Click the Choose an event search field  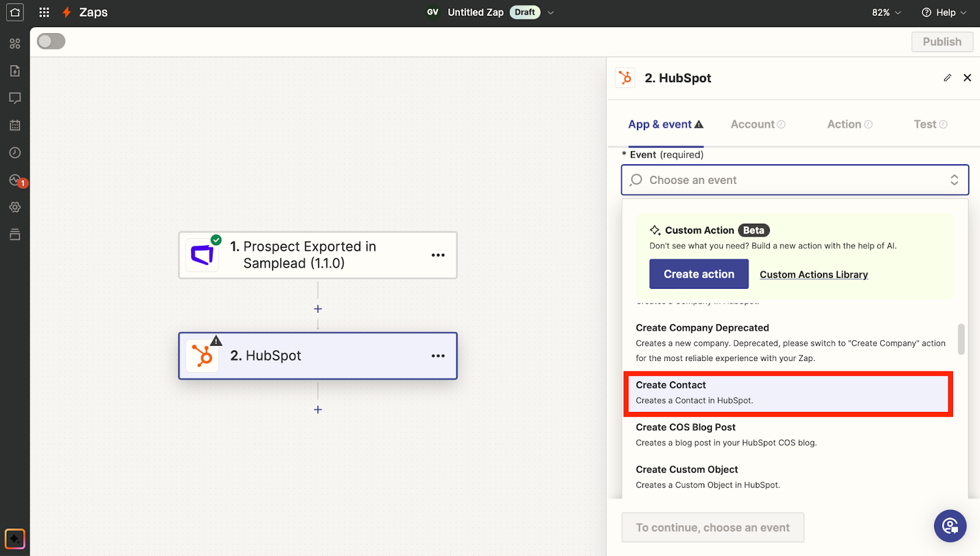(x=794, y=180)
